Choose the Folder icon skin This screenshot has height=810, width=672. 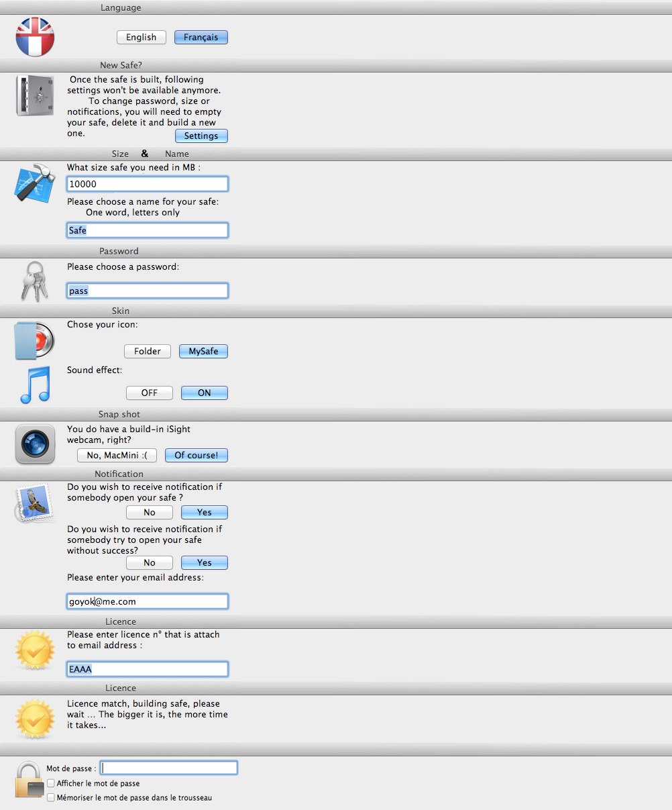coord(148,352)
